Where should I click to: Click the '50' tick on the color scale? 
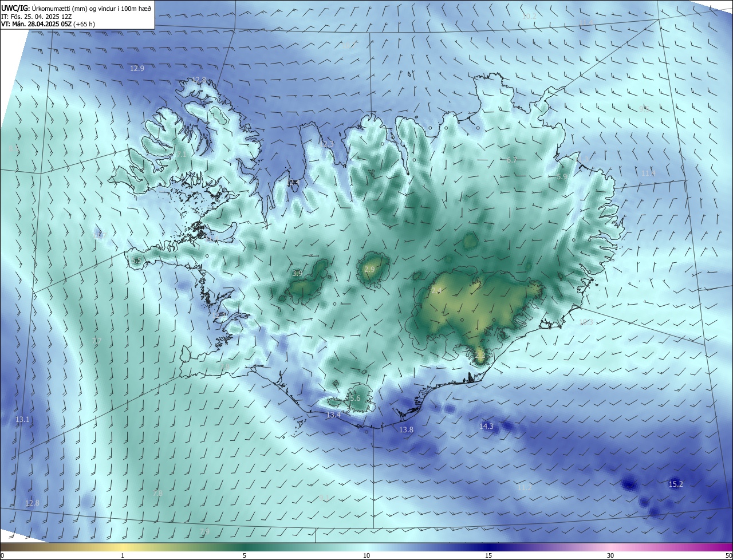(x=728, y=555)
